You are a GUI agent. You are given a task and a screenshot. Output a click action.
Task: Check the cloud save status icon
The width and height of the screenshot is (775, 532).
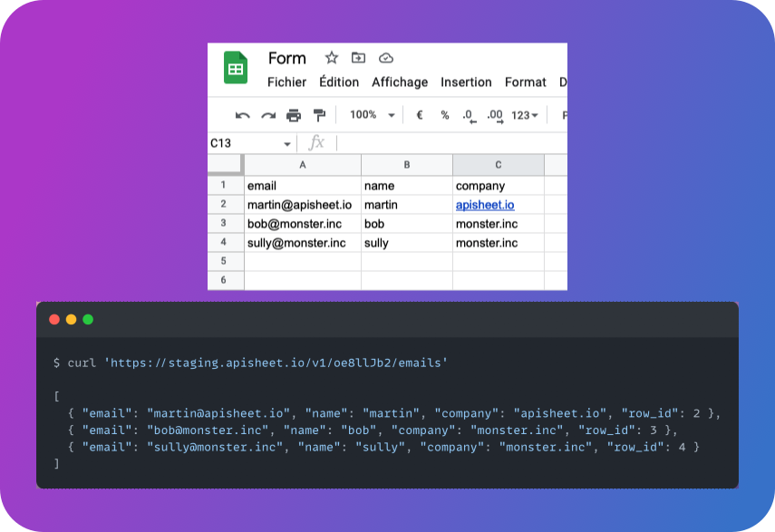385,58
